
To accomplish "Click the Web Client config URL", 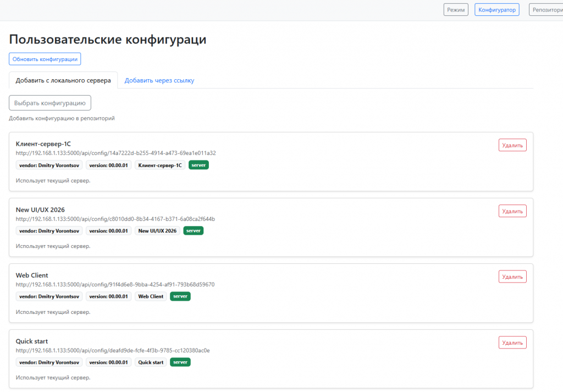I will (x=115, y=285).
